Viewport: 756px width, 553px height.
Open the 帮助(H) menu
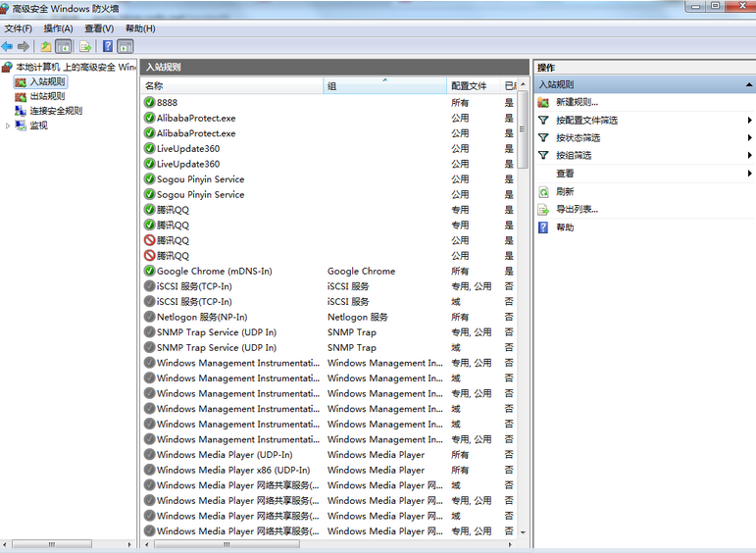pos(140,28)
